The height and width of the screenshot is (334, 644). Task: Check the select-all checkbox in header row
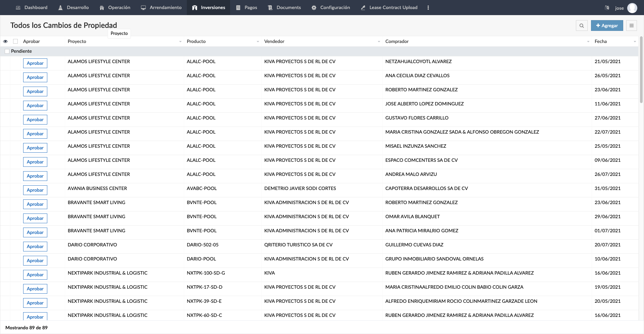click(x=15, y=41)
